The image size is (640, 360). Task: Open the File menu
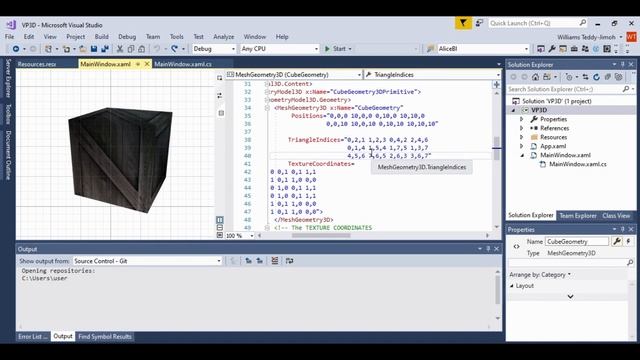(x=9, y=37)
